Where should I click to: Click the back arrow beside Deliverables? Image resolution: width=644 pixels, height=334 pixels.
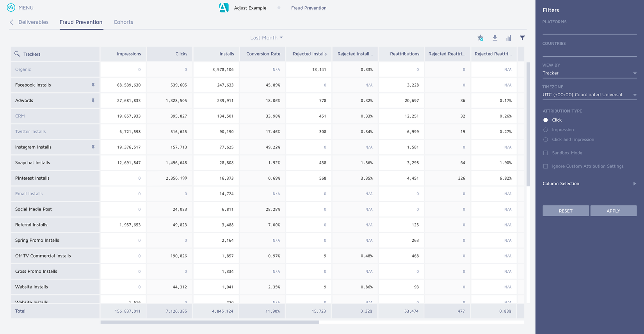(12, 22)
